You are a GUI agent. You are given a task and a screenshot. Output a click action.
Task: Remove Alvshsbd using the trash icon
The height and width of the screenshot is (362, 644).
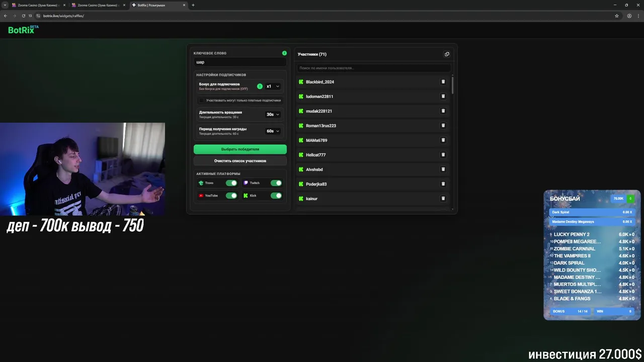point(443,169)
